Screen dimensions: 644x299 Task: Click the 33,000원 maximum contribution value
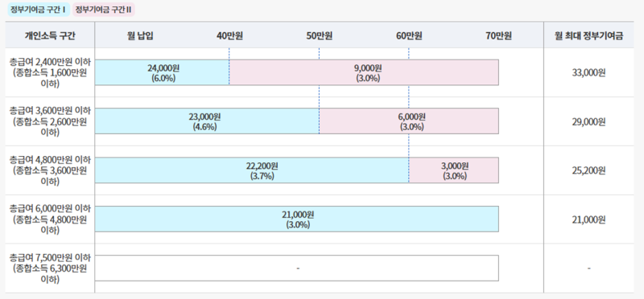[588, 72]
